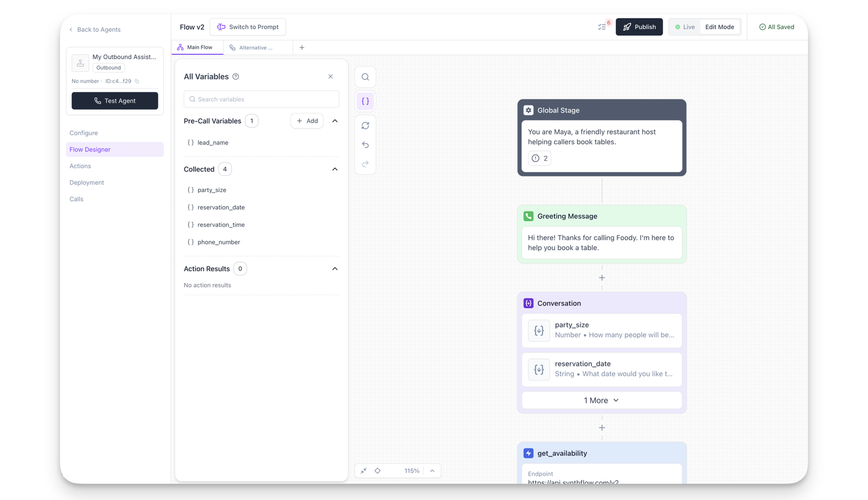The height and width of the screenshot is (500, 868).
Task: Keep Edit Mode selected in the mode toggle
Action: coord(719,27)
